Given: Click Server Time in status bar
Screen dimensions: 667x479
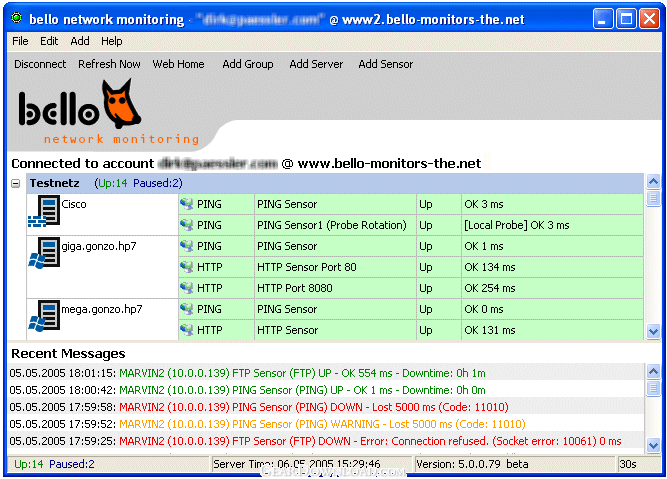Looking at the screenshot, I should pos(296,464).
